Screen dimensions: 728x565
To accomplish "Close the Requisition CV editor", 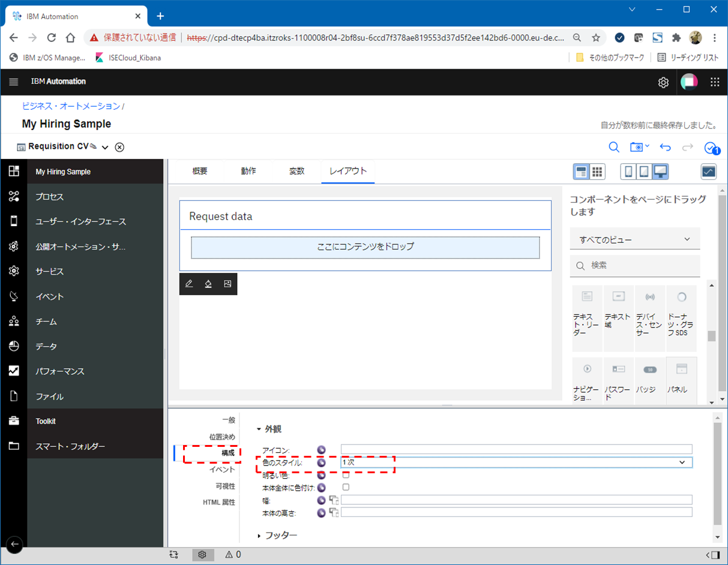I will click(119, 147).
